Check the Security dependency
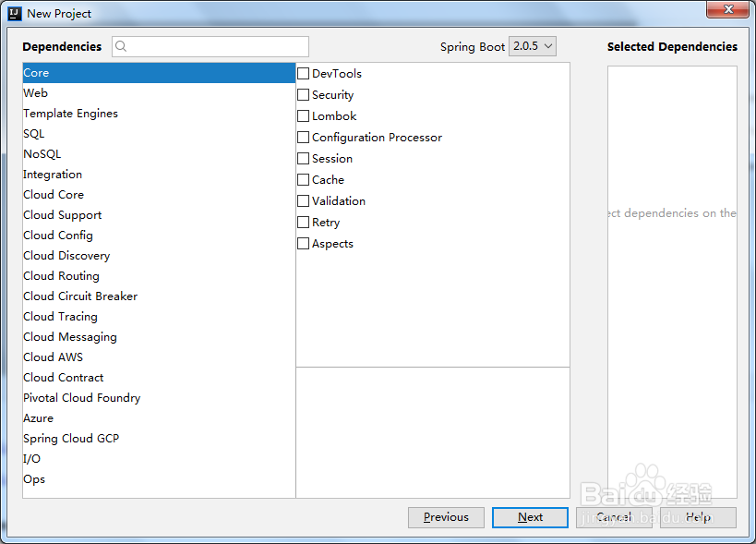Screen dimensions: 756x544 (x=304, y=94)
